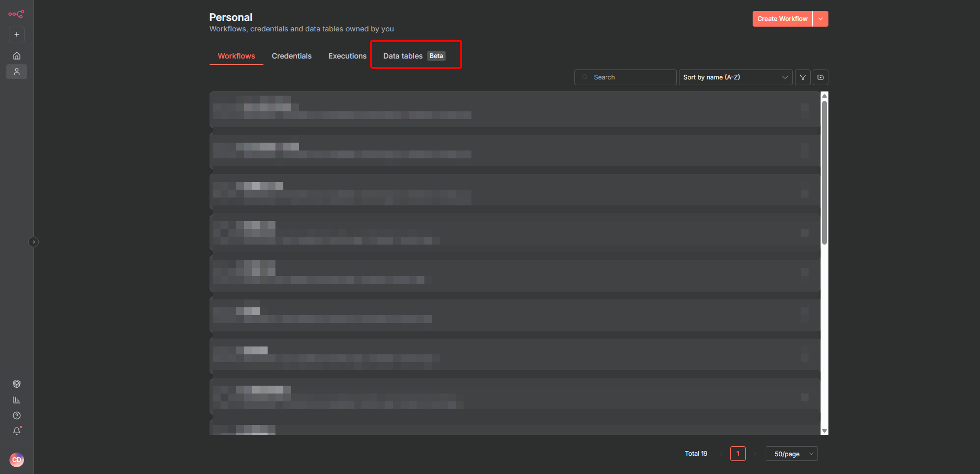This screenshot has height=474, width=980.
Task: Open the notification bell icon
Action: tap(17, 431)
